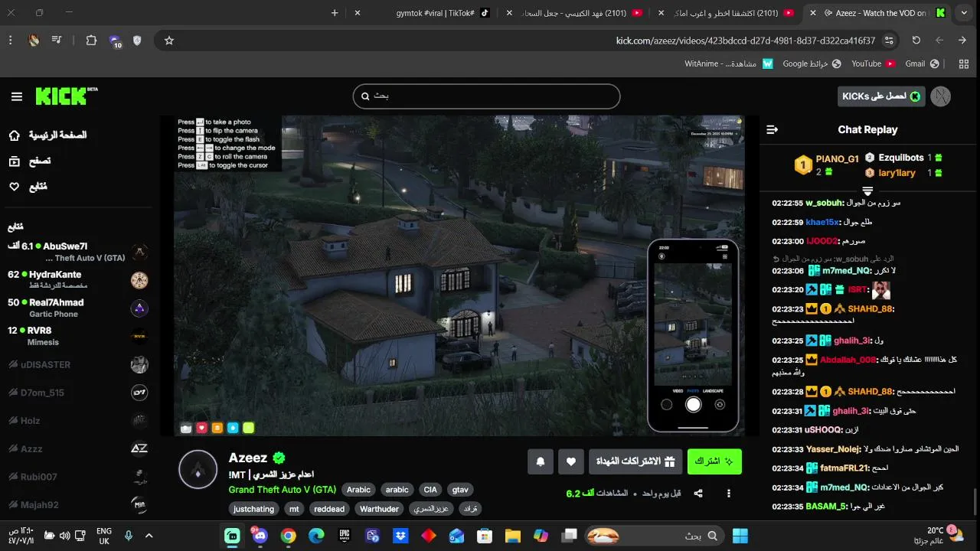Open the Azeez channel name
Viewport: 980px width, 551px height.
click(248, 458)
